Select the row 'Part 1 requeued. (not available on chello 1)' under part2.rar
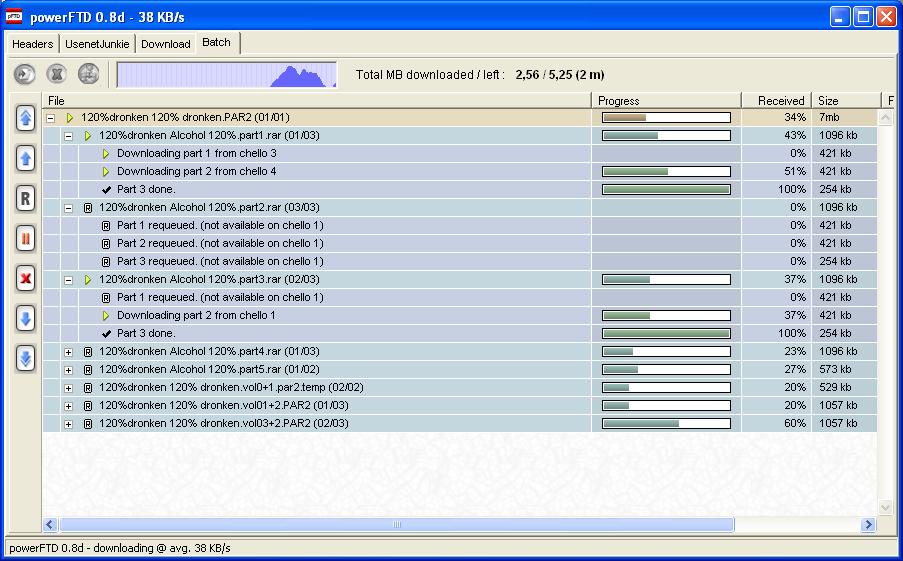Image resolution: width=903 pixels, height=561 pixels. click(x=460, y=225)
